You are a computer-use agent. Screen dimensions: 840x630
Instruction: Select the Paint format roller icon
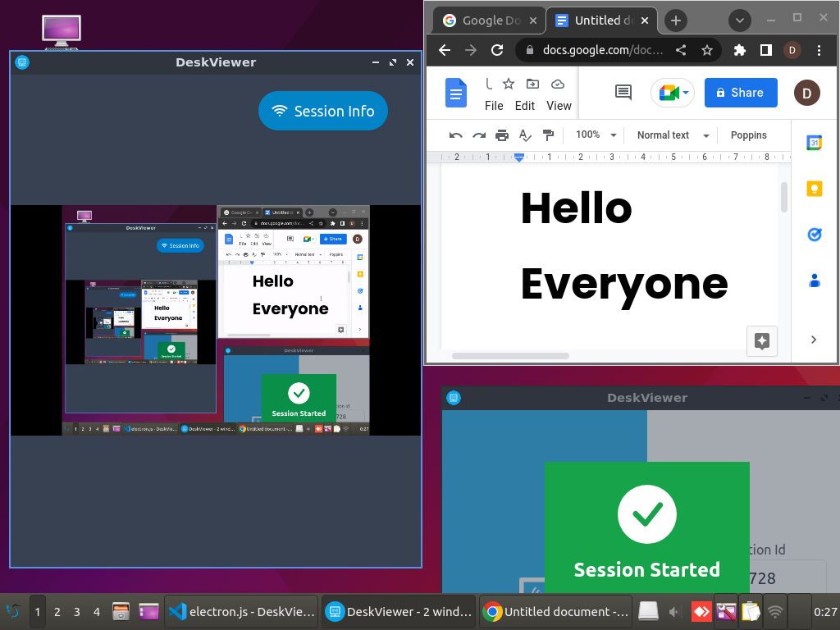[x=549, y=135]
